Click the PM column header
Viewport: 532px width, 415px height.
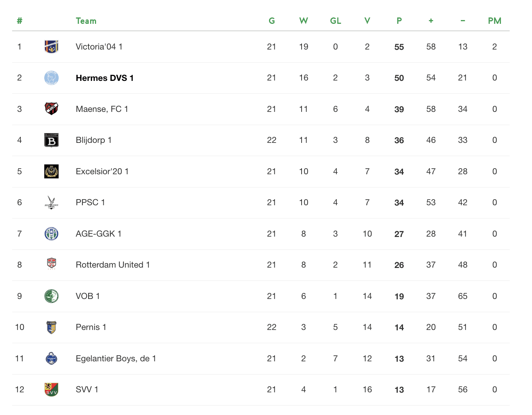[495, 21]
